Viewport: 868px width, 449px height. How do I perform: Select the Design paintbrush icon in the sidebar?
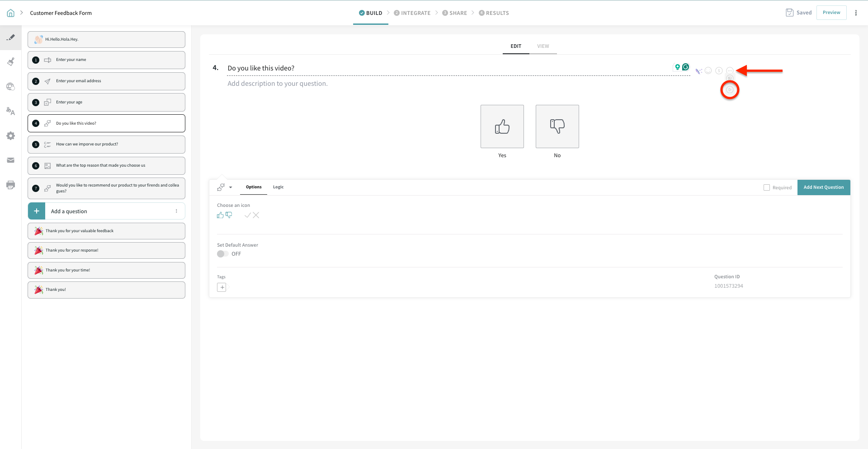click(x=10, y=61)
